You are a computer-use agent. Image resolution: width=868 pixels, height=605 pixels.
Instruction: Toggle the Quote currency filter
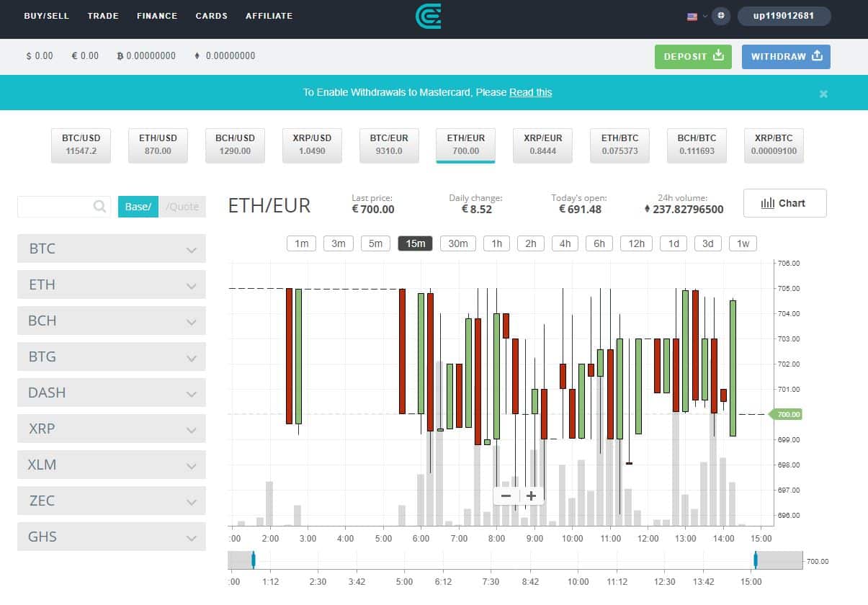pyautogui.click(x=182, y=207)
